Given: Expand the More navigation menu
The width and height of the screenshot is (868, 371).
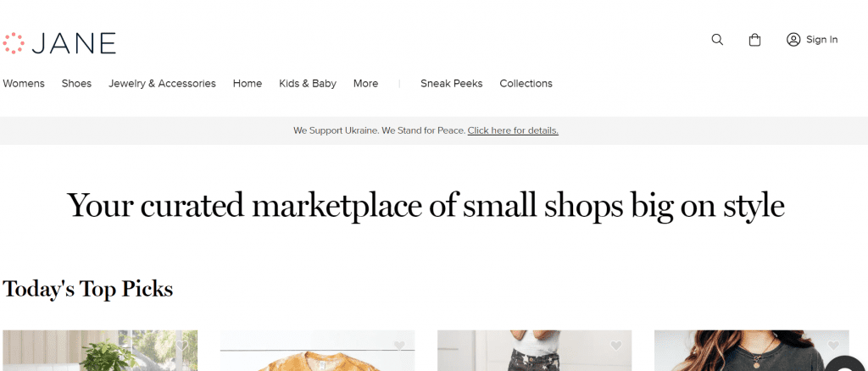Looking at the screenshot, I should pos(365,84).
